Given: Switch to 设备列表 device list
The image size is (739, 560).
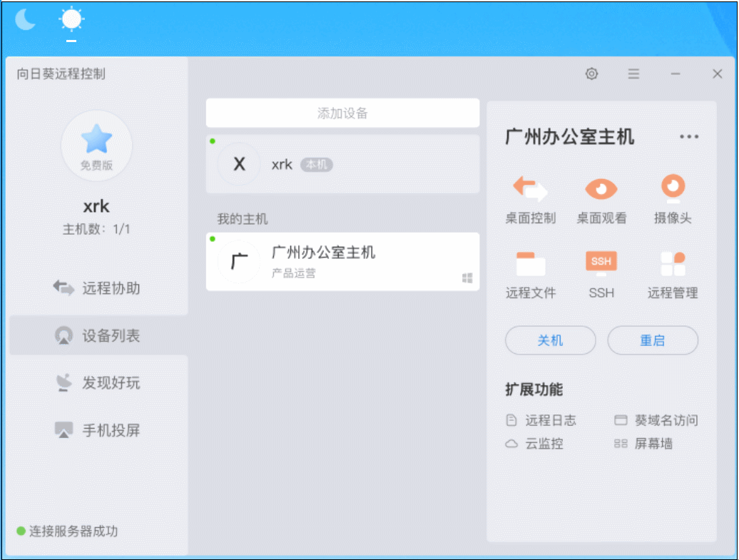Looking at the screenshot, I should click(97, 335).
